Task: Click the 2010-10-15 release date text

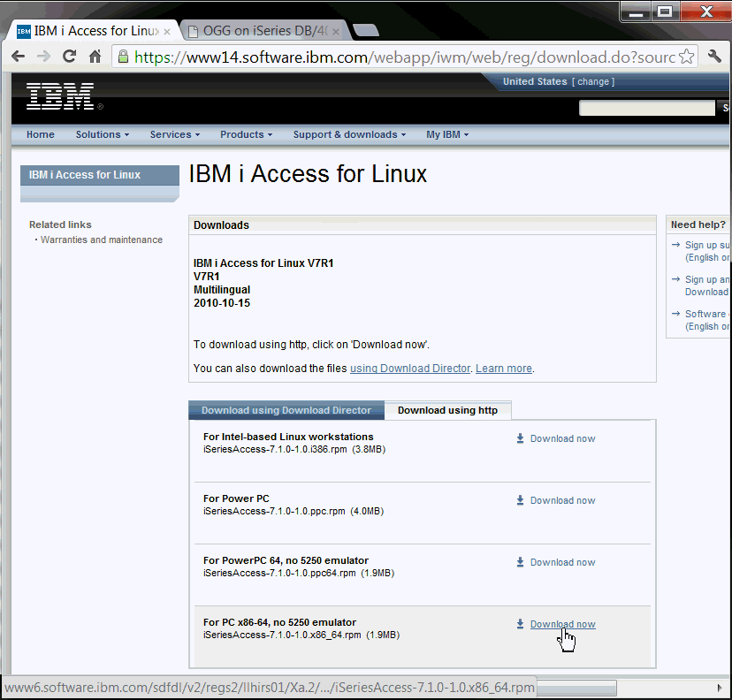Action: 222,303
